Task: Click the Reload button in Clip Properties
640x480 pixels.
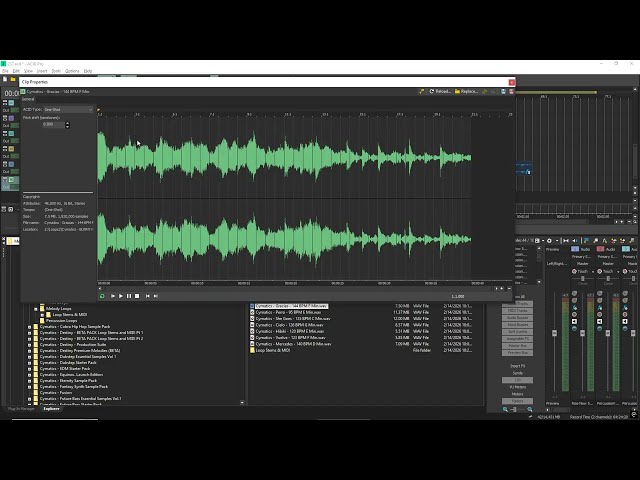Action: click(x=440, y=91)
